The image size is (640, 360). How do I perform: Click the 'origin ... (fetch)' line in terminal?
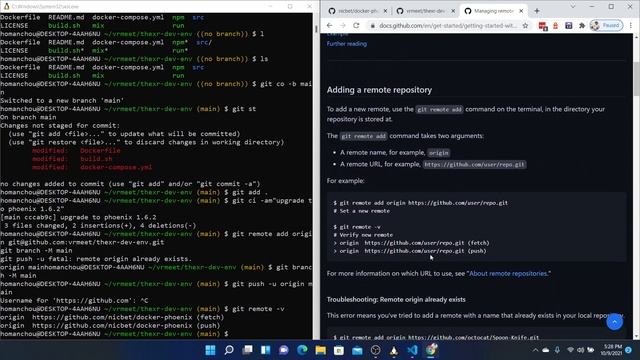(x=112, y=317)
